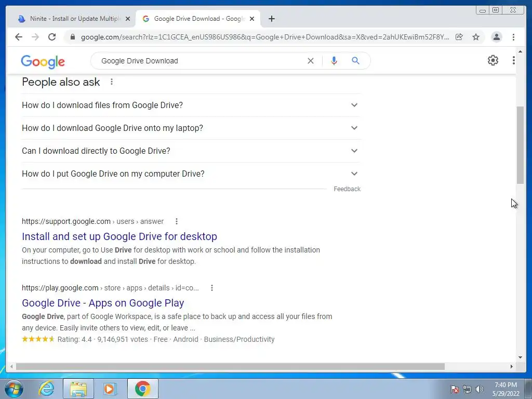This screenshot has height=399, width=532.
Task: Go back to the previous page
Action: (19, 37)
